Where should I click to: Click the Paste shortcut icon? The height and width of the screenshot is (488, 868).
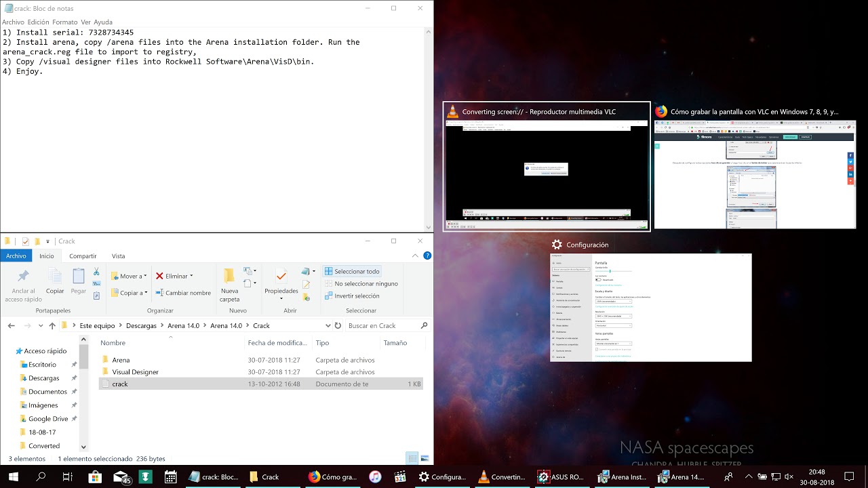click(x=96, y=296)
